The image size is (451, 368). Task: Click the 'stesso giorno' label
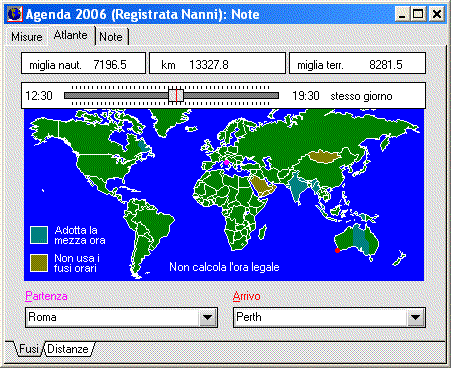click(x=361, y=96)
